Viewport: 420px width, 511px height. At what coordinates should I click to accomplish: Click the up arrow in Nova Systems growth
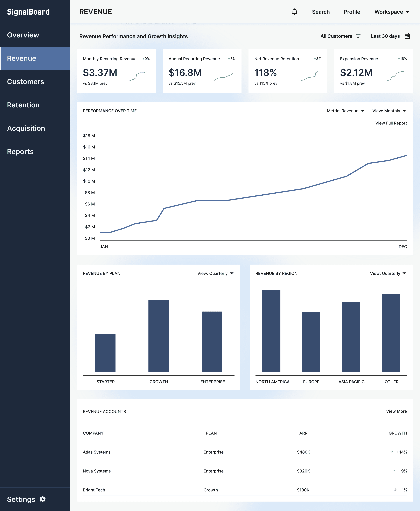394,471
